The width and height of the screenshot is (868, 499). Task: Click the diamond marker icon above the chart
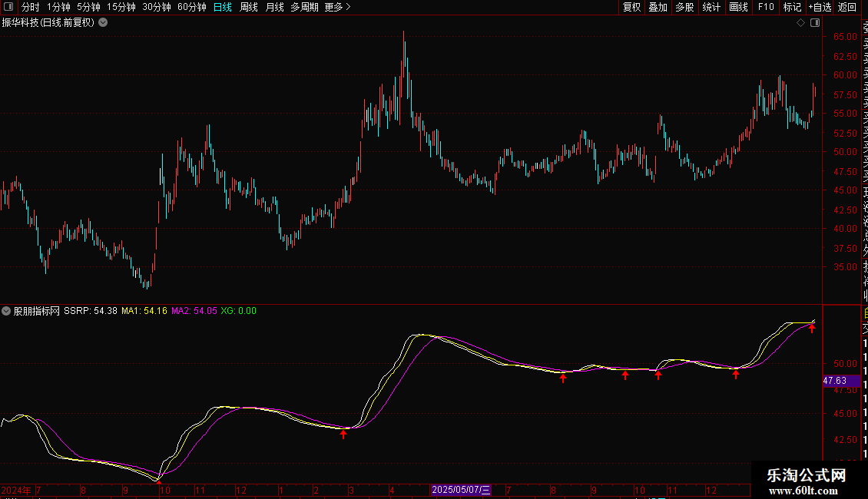(x=800, y=23)
